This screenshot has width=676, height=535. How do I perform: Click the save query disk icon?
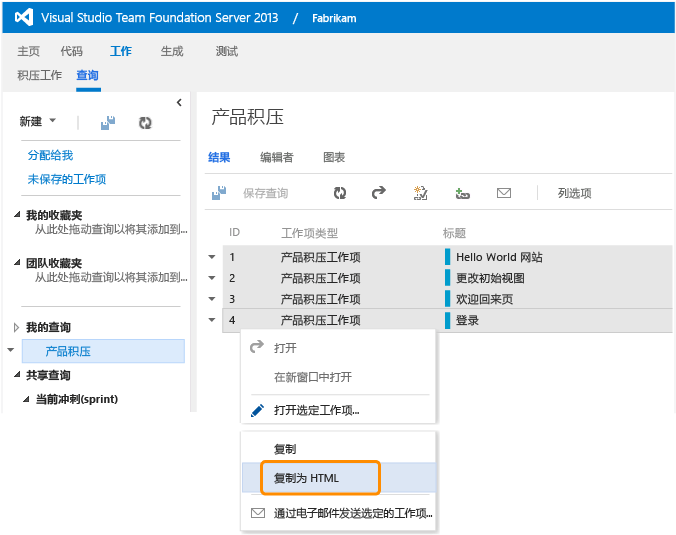coord(219,193)
